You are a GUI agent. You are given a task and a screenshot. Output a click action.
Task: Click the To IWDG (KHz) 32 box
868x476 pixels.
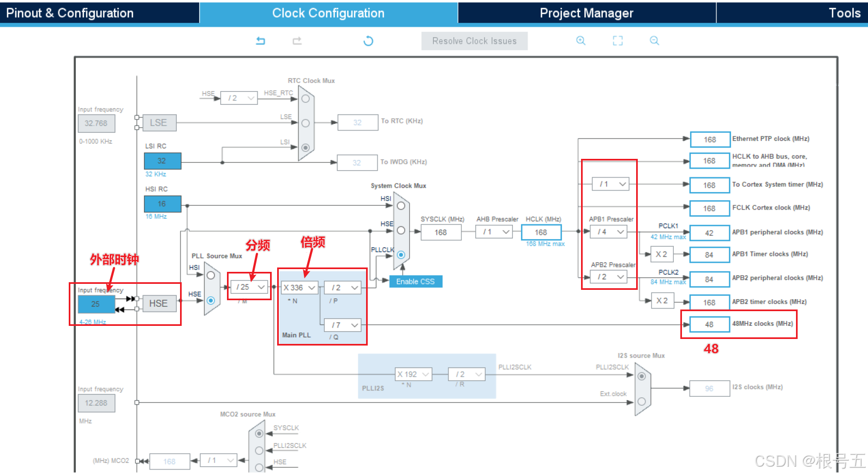pyautogui.click(x=357, y=163)
